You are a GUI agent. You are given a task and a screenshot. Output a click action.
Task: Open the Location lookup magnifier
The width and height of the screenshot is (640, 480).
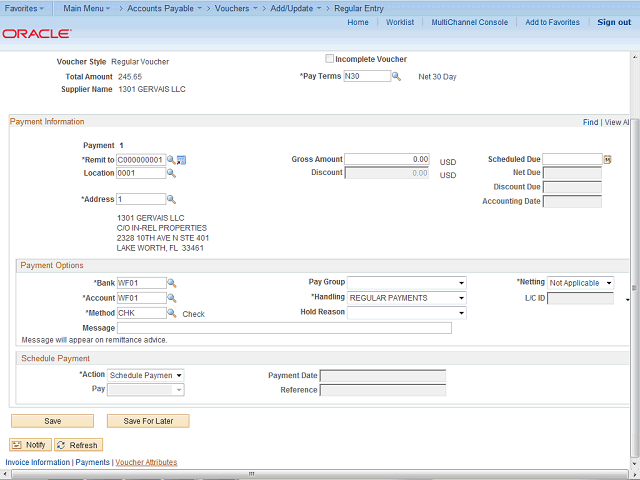[x=171, y=173]
